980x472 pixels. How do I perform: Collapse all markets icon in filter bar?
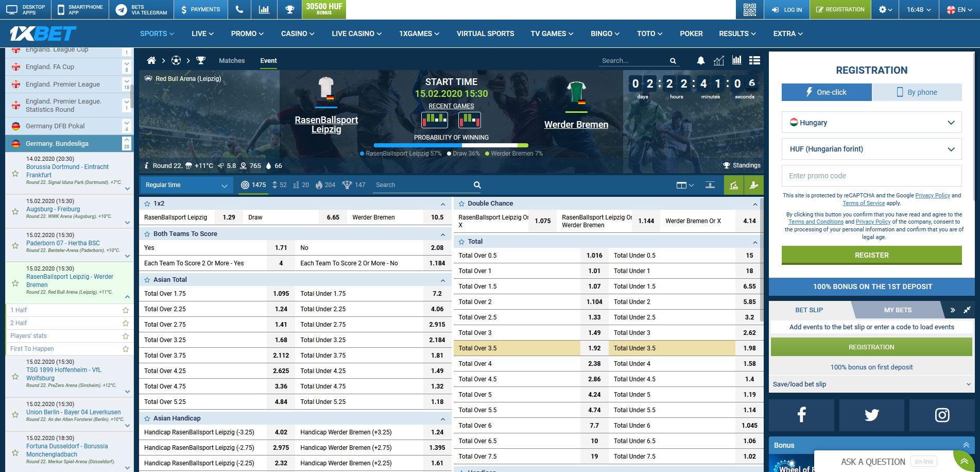[x=710, y=185]
